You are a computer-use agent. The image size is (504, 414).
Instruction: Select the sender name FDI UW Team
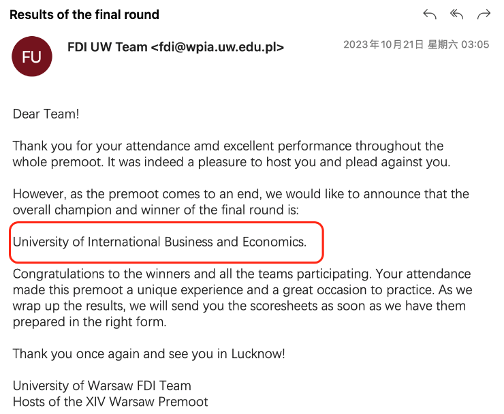pos(107,47)
